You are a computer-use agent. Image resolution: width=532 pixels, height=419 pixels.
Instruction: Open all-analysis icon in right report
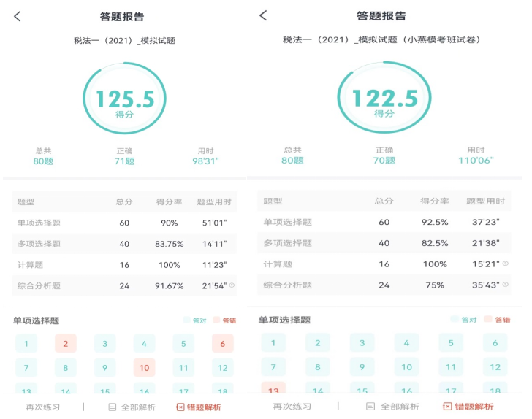(x=370, y=406)
